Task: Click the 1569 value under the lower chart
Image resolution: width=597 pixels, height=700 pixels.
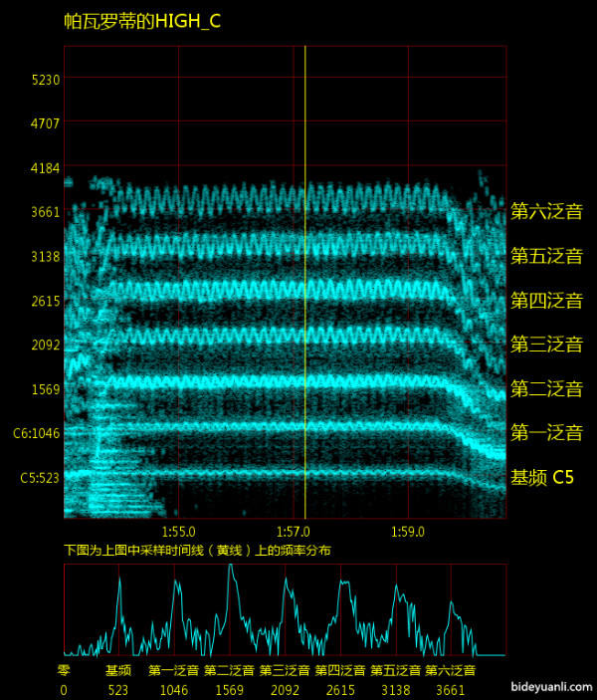Action: (x=229, y=690)
